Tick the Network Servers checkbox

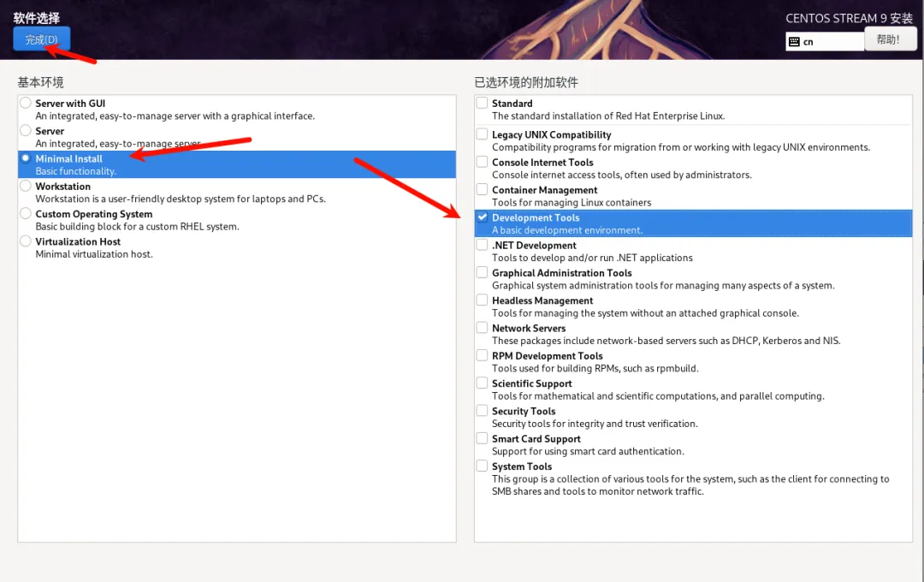click(482, 328)
